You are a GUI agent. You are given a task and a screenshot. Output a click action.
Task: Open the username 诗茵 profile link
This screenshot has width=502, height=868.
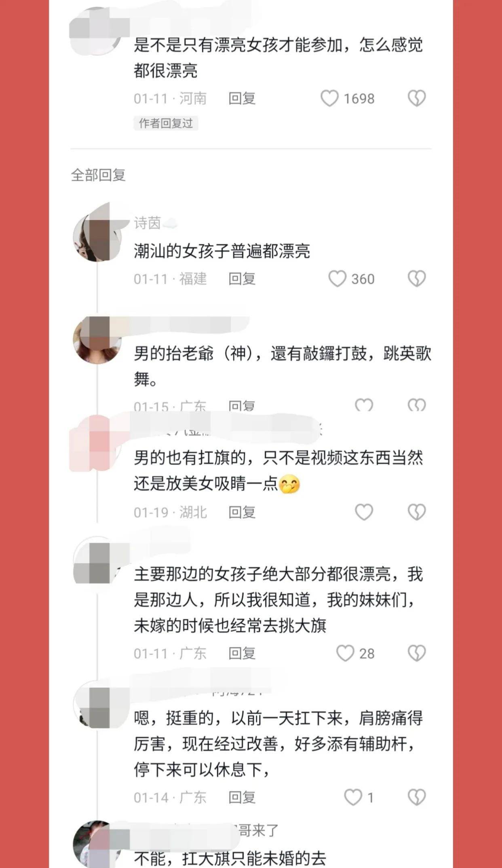tap(148, 223)
